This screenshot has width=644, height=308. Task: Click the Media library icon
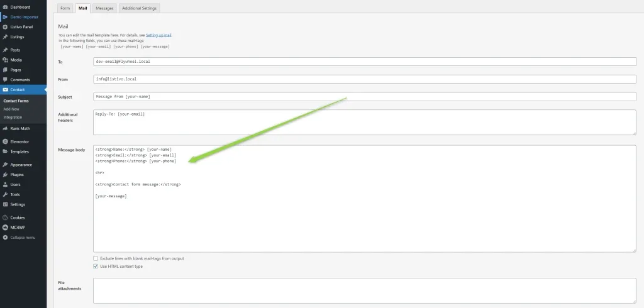coord(5,60)
